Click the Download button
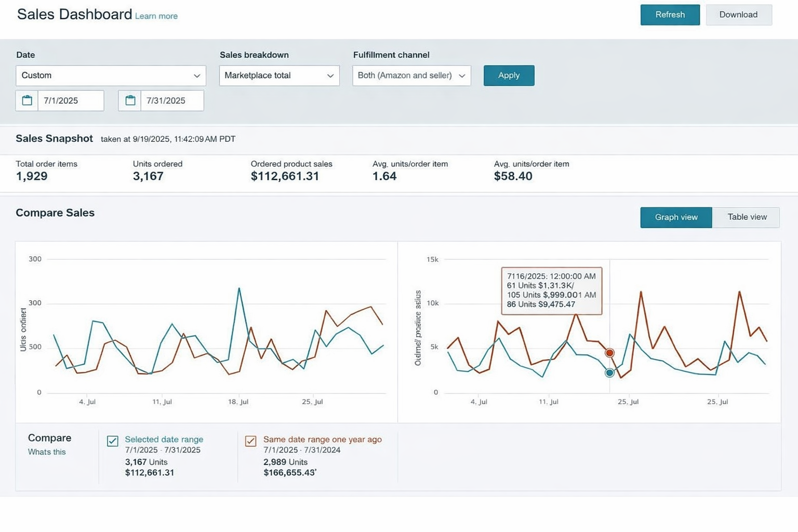The image size is (798, 532). [x=738, y=15]
